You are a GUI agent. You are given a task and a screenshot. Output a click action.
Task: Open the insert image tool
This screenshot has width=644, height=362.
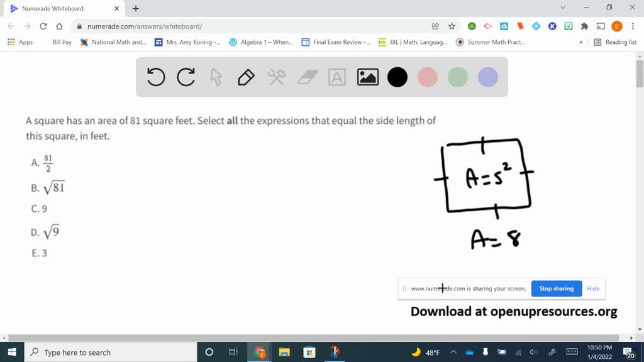click(367, 77)
